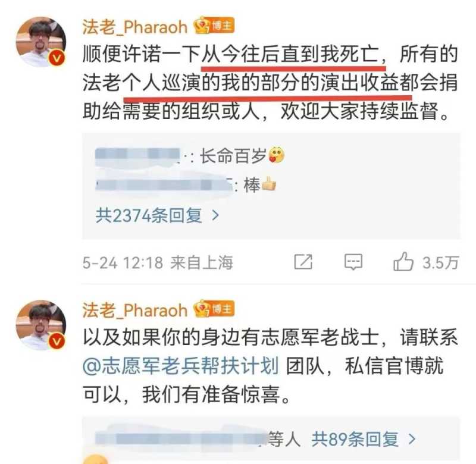Click the 博主 crown badge on the second comment
476x464 pixels.
[214, 309]
